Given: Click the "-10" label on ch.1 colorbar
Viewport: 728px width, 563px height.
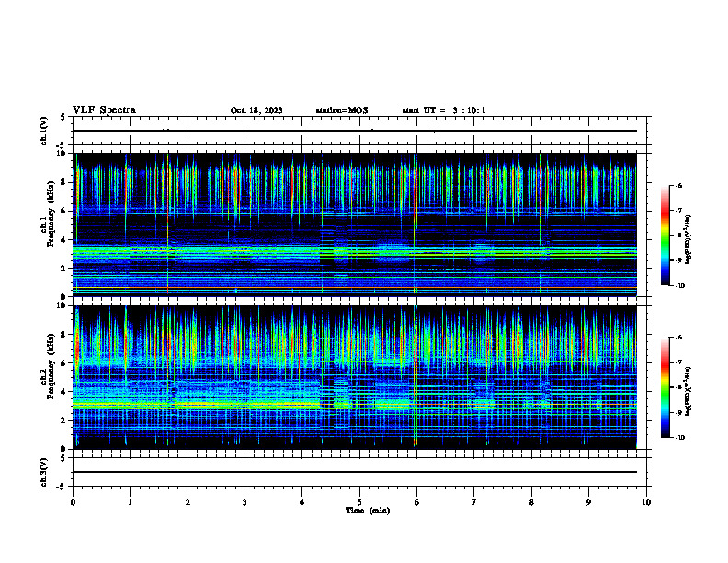Looking at the screenshot, I should [680, 286].
